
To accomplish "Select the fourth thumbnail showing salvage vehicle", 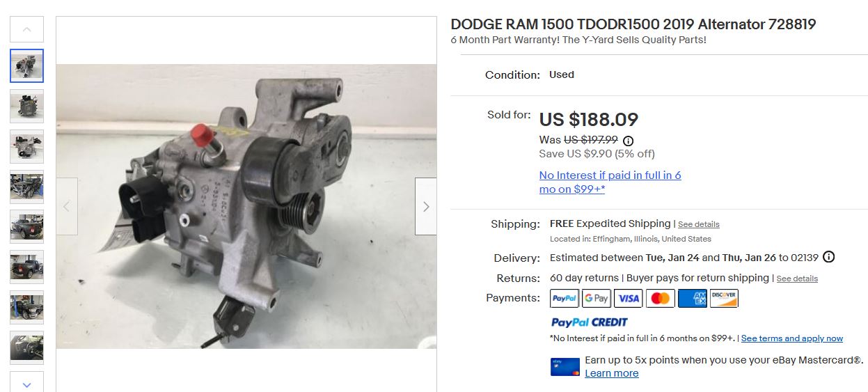I will coord(27,187).
